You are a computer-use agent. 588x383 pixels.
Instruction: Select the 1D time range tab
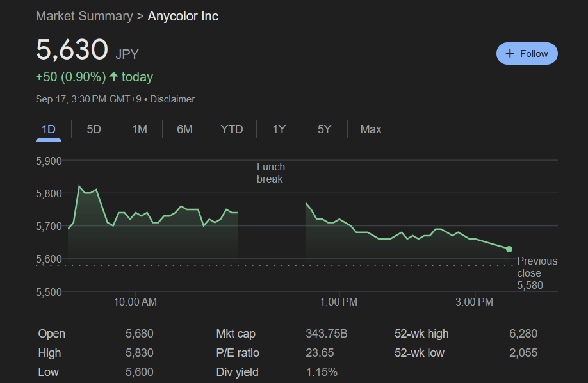pos(49,129)
